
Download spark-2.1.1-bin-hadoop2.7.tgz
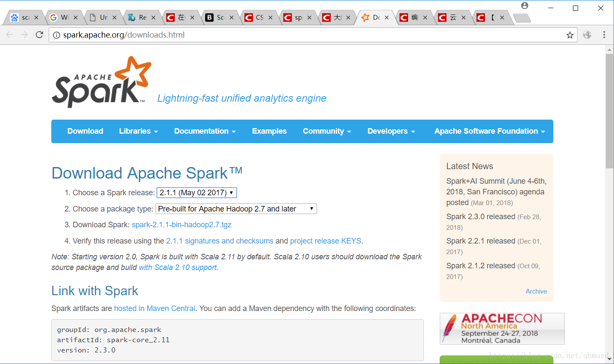coord(182,225)
